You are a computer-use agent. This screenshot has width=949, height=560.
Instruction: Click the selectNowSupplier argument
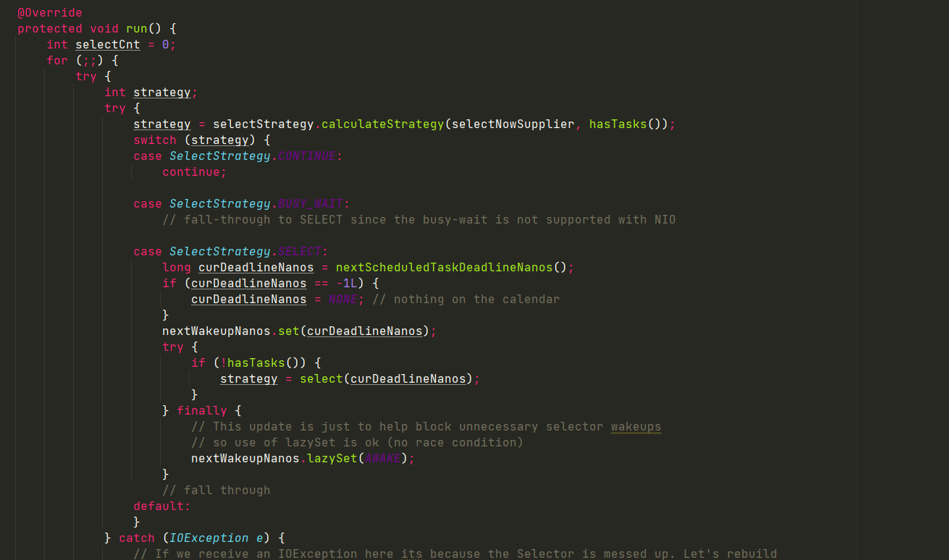[513, 124]
